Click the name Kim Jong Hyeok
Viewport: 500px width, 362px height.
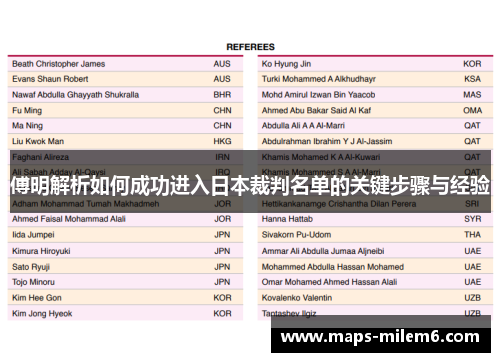(x=42, y=314)
